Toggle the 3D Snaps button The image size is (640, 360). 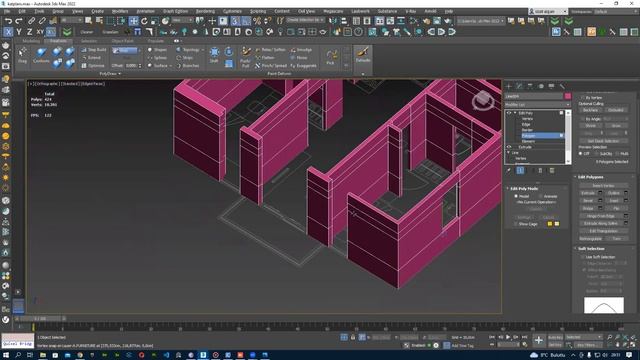236,21
